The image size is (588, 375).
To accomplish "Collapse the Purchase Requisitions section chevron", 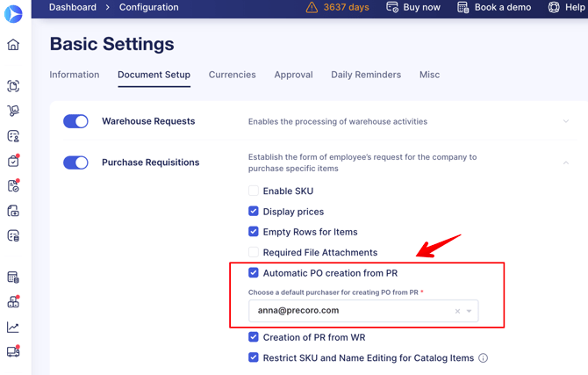I will click(566, 162).
